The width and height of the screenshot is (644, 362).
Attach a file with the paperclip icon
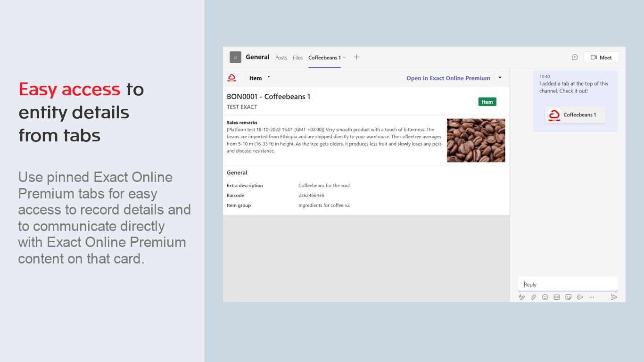click(534, 297)
